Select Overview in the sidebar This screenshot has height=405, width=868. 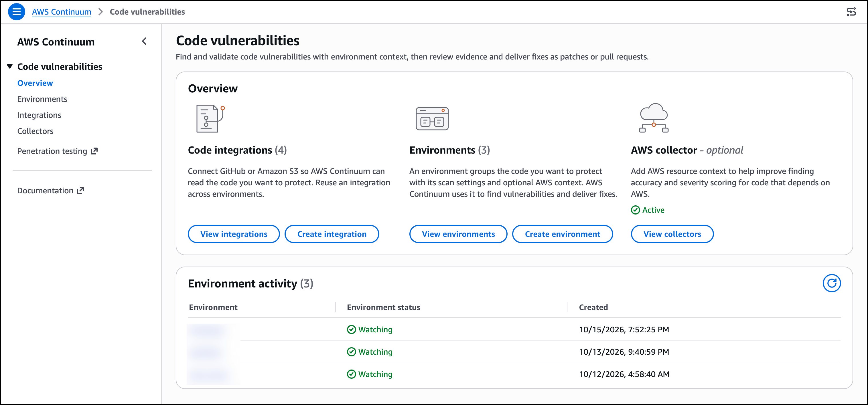coord(35,83)
